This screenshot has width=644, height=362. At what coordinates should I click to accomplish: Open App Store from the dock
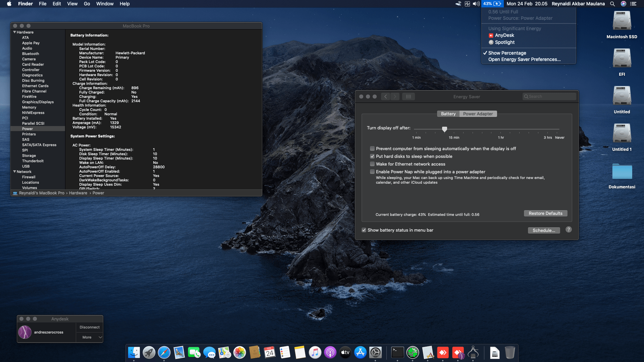coord(360,353)
